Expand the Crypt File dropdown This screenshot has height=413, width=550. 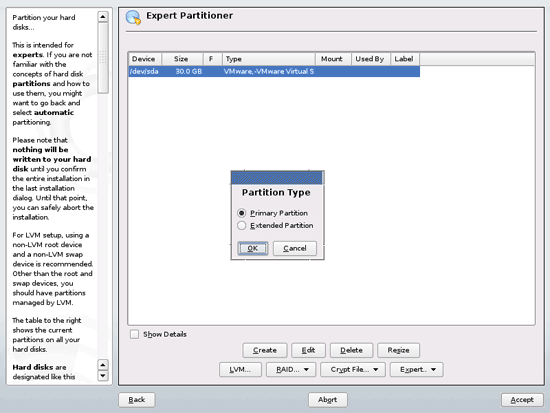(x=353, y=369)
